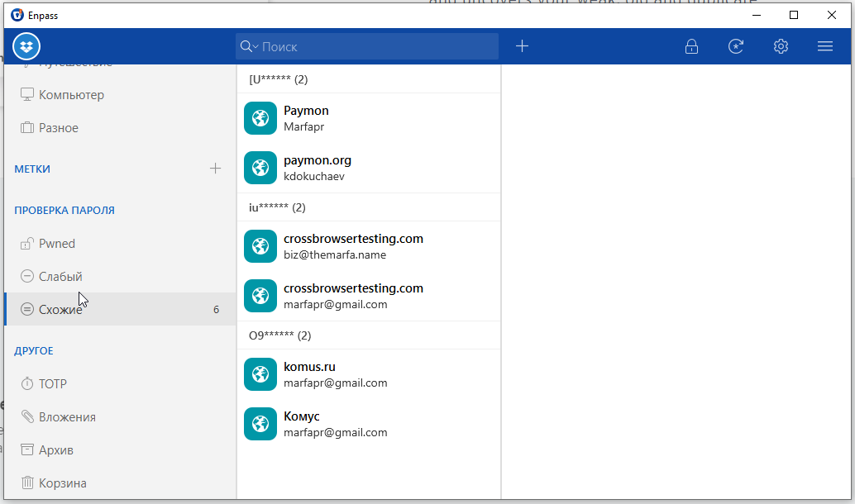Maximize the Enpass window
Screen dimensions: 855x504
794,15
